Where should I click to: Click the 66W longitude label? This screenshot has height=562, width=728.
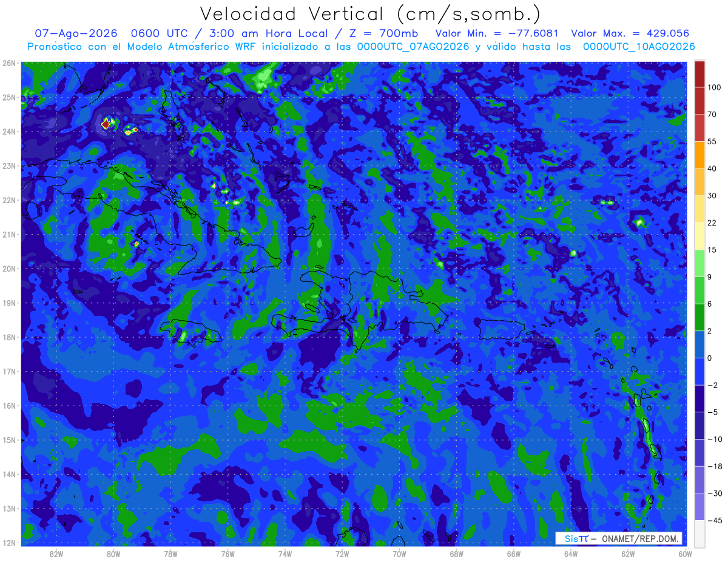(514, 554)
